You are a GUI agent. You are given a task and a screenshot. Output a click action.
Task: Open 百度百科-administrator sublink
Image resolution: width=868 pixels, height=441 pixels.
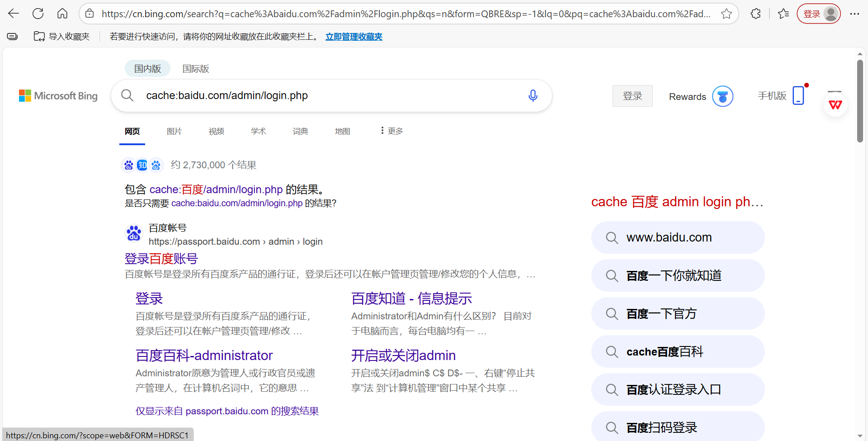tap(204, 356)
